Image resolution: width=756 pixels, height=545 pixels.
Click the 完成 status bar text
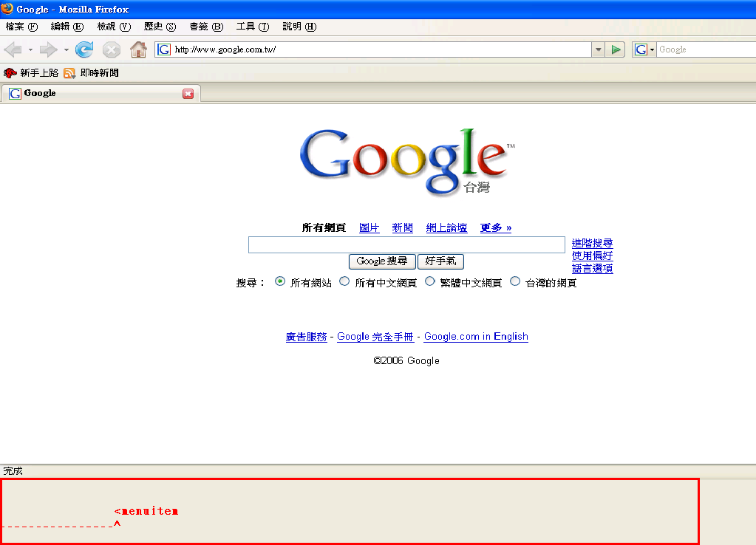pos(13,471)
